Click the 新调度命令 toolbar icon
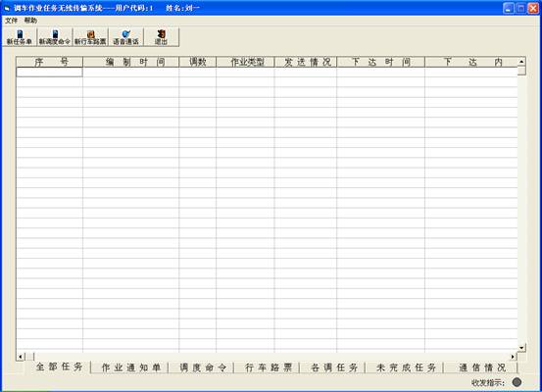This screenshot has width=542, height=392. tap(55, 37)
